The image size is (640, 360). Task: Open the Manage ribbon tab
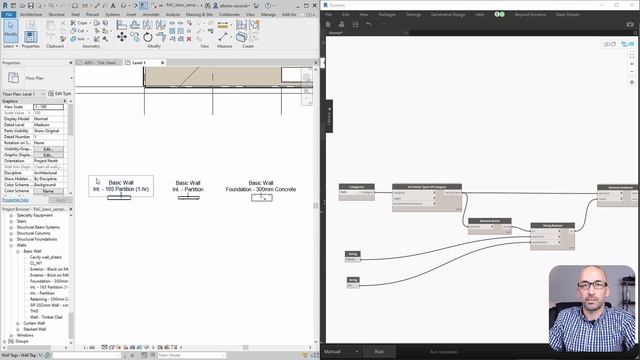click(268, 14)
